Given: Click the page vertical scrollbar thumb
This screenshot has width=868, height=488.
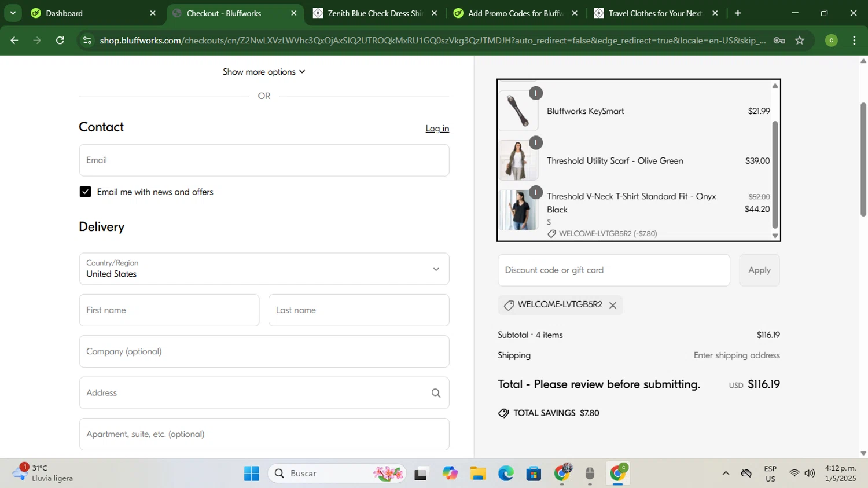Looking at the screenshot, I should (863, 159).
